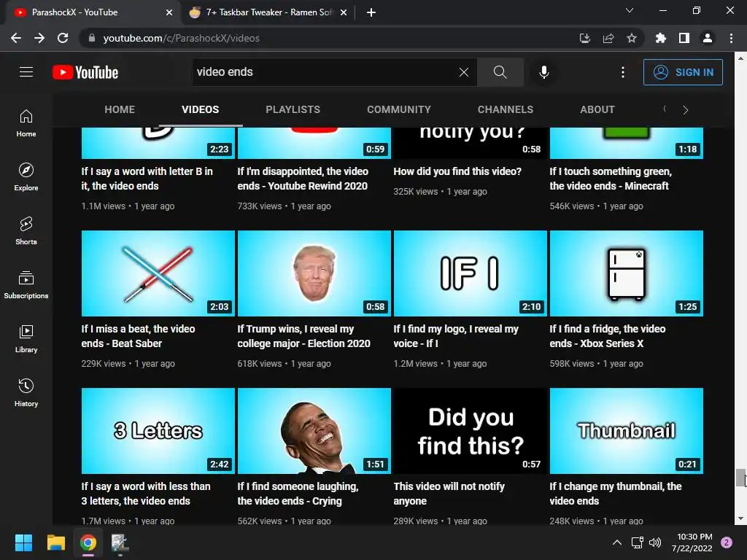This screenshot has width=747, height=560.
Task: Click the Chrome taskbar icon
Action: tap(88, 542)
